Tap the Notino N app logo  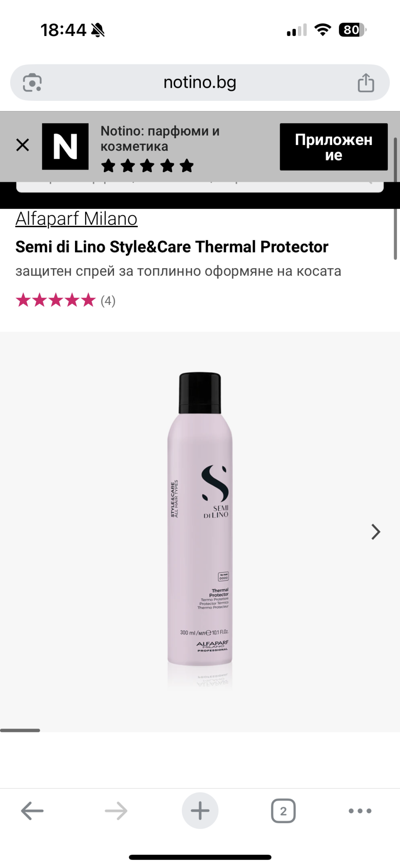point(65,147)
